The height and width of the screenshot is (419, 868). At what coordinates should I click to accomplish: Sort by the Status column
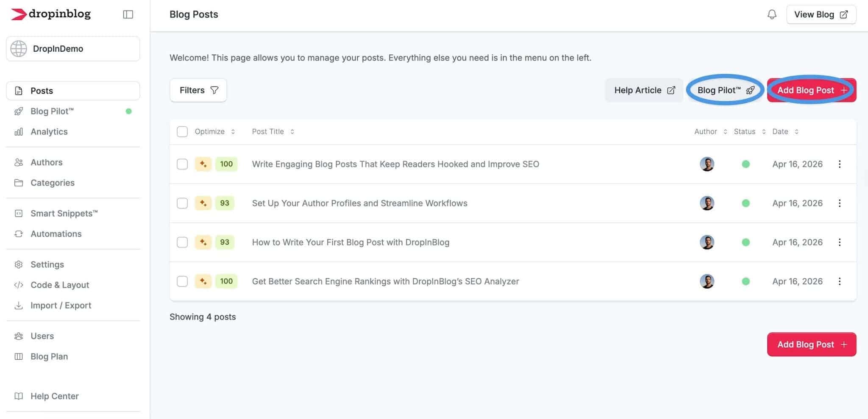pos(749,131)
